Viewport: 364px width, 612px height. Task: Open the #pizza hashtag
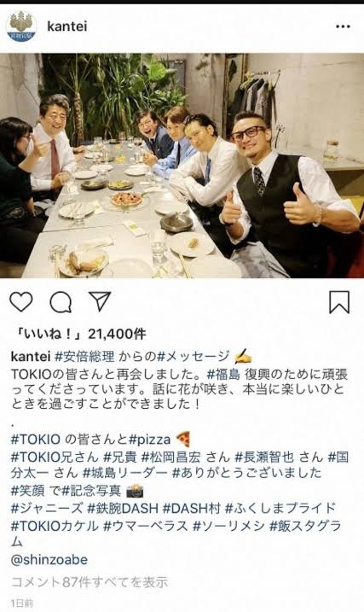(x=149, y=440)
